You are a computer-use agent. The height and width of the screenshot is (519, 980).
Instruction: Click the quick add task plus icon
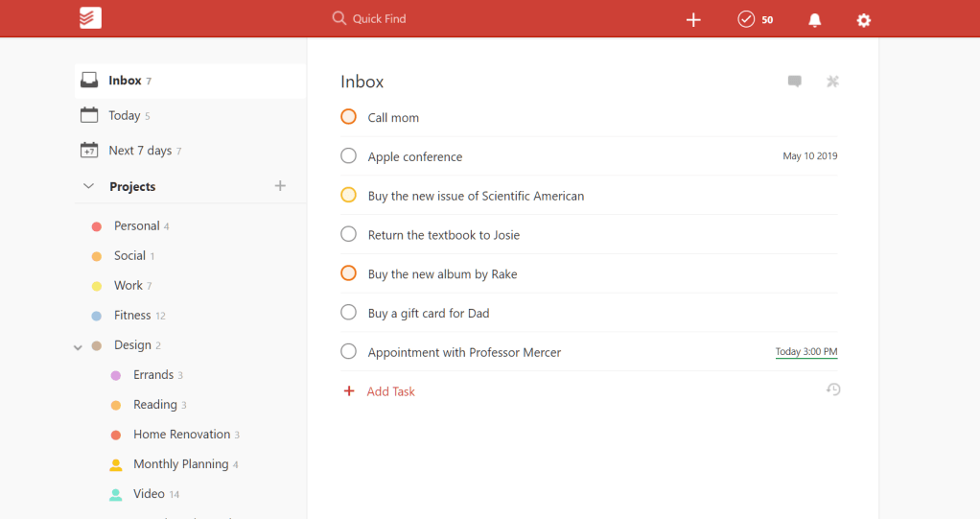694,19
